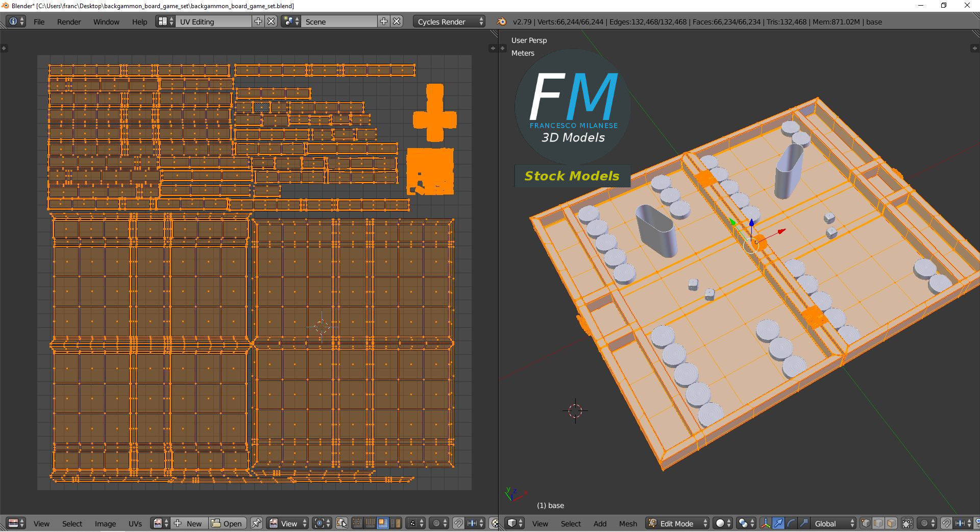Expand the Global orientation dropdown
980x532 pixels.
click(834, 523)
